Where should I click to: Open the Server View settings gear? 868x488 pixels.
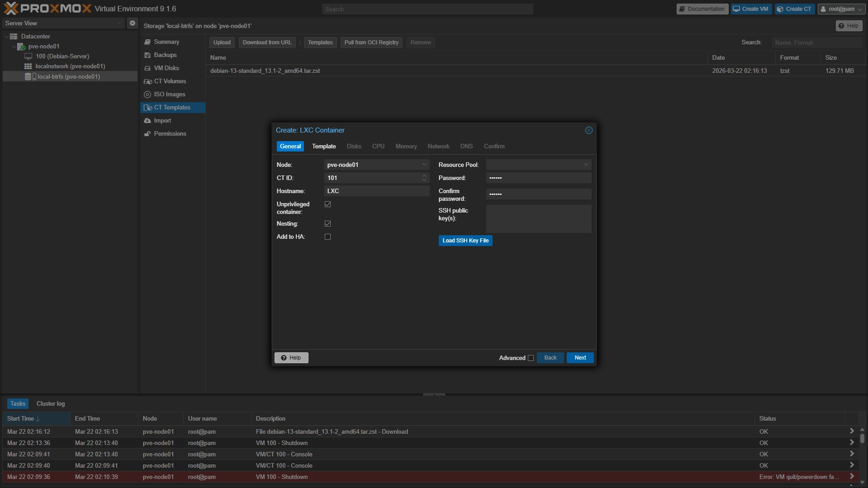click(x=132, y=23)
